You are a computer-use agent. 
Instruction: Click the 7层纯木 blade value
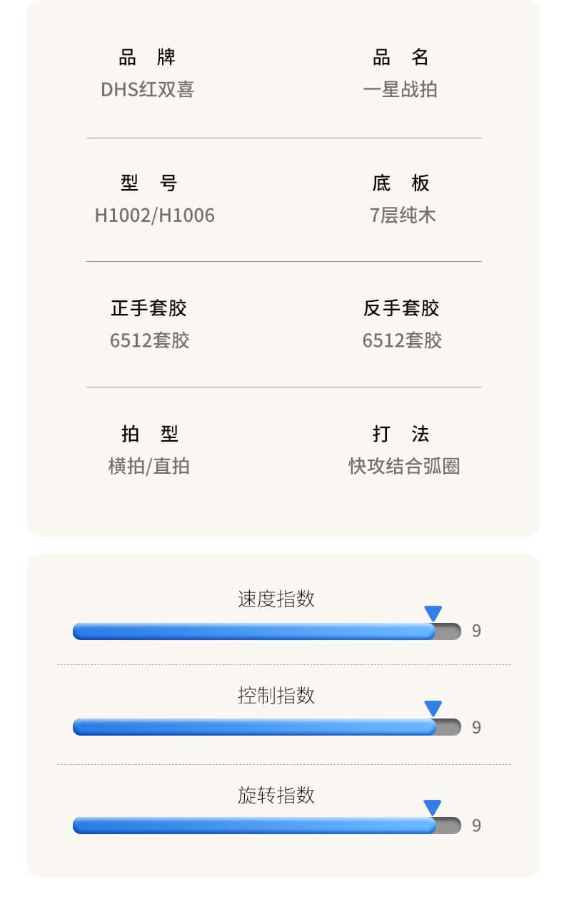402,215
